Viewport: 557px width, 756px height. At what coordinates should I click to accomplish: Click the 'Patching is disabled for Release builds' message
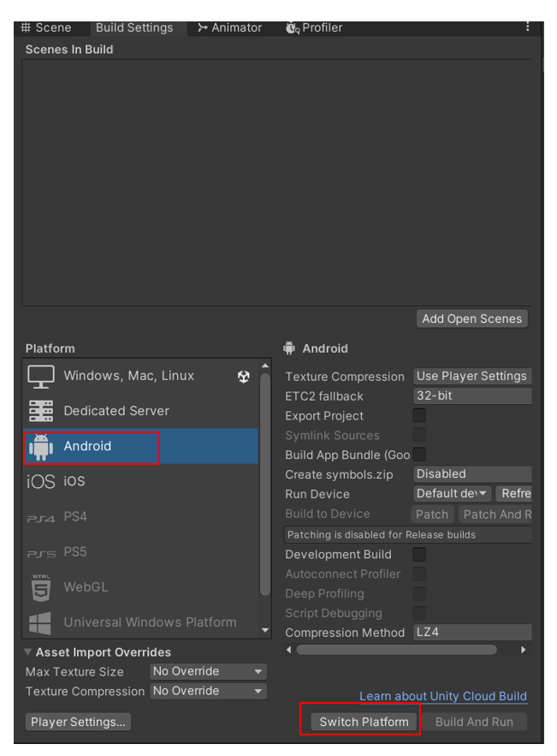pyautogui.click(x=407, y=535)
